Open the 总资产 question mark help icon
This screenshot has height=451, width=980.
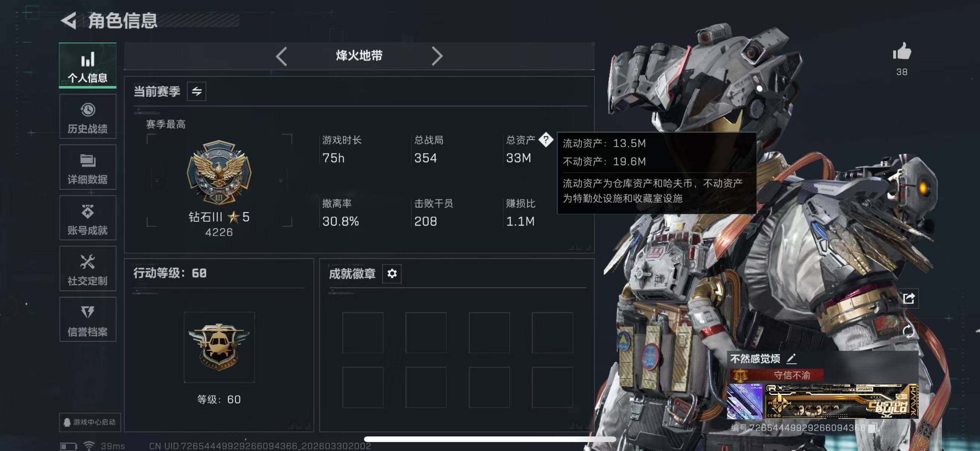[546, 140]
